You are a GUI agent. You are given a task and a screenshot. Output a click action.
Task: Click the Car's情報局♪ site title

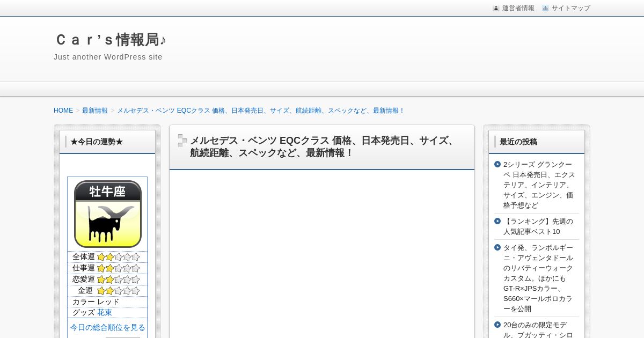pyautogui.click(x=111, y=40)
